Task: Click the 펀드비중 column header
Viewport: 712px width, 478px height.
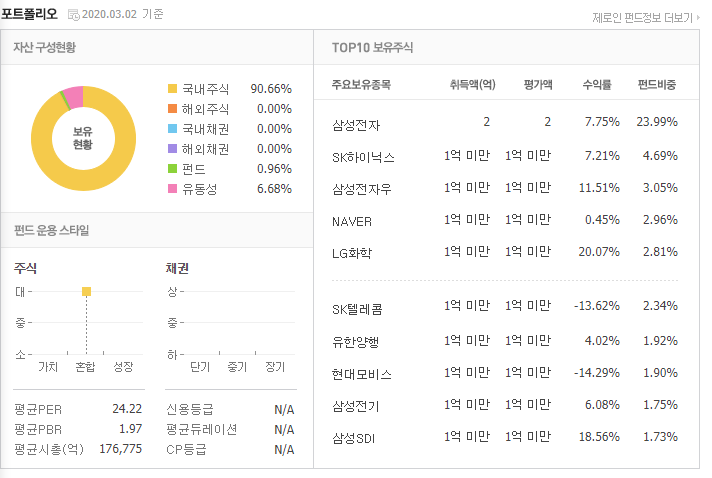Action: 657,84
